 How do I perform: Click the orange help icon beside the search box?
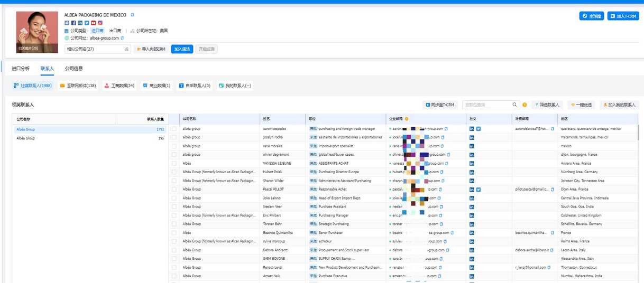click(525, 105)
